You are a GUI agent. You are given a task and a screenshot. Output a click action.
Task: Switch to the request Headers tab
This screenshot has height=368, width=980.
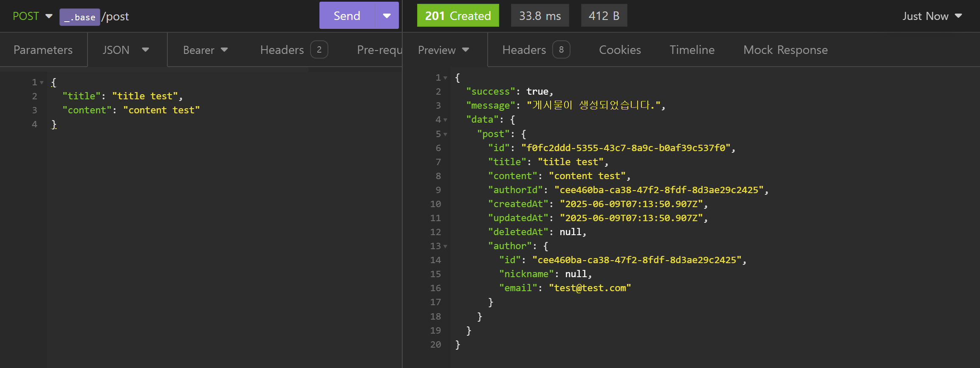(x=294, y=50)
